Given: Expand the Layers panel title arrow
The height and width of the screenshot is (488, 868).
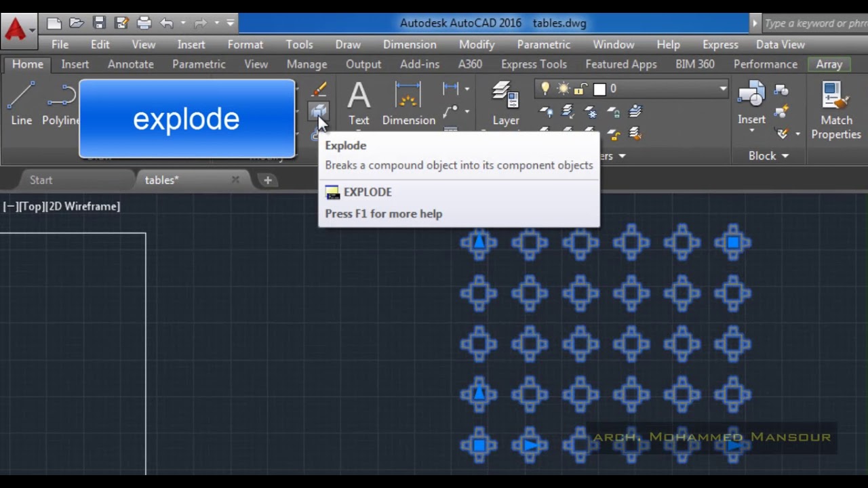Looking at the screenshot, I should (x=622, y=156).
